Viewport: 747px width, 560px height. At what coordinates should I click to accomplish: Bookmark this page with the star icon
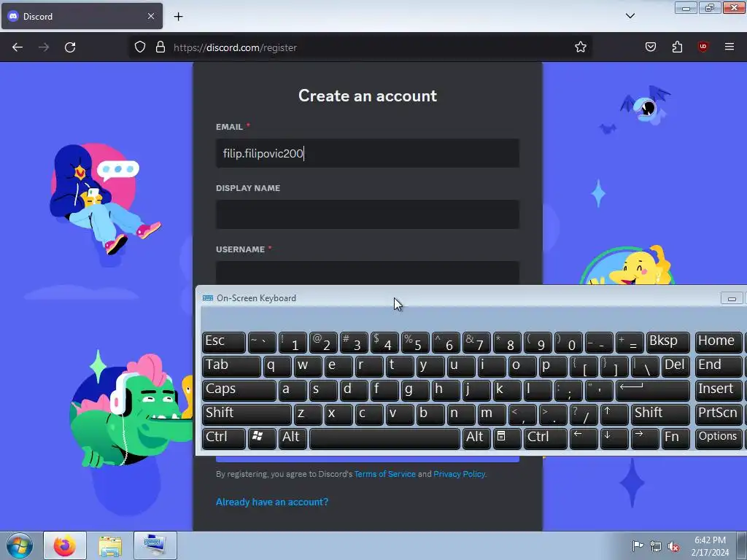click(x=580, y=47)
